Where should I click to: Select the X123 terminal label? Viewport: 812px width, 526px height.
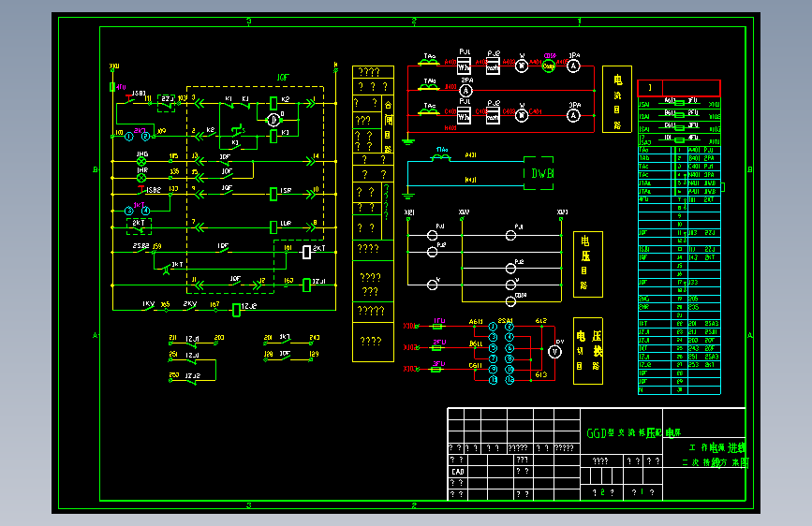(x=562, y=212)
